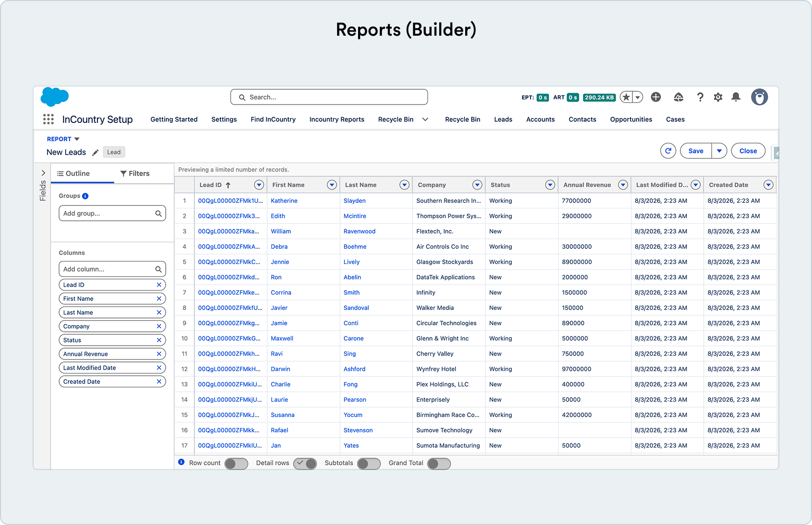812x525 pixels.
Task: Open Status column dropdown menu
Action: (550, 185)
